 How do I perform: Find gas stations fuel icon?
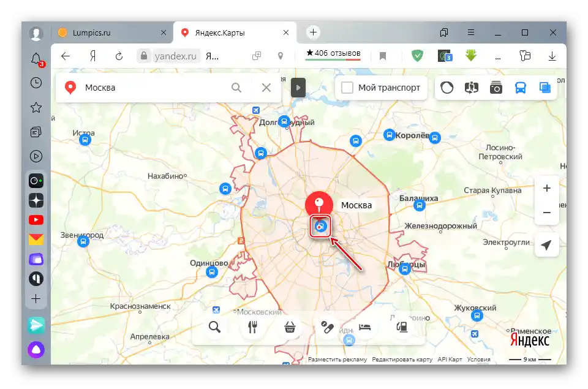pos(402,327)
